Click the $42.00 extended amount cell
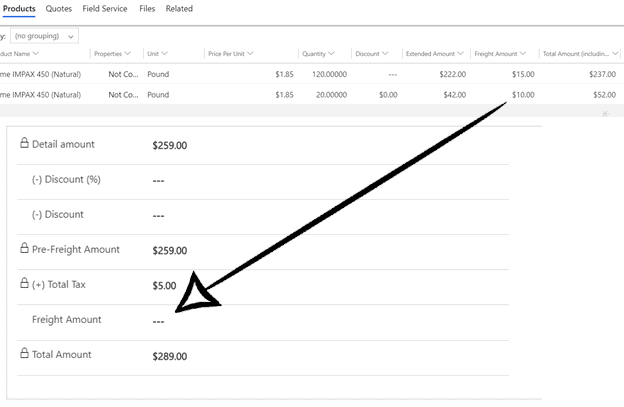624x407 pixels. point(455,95)
